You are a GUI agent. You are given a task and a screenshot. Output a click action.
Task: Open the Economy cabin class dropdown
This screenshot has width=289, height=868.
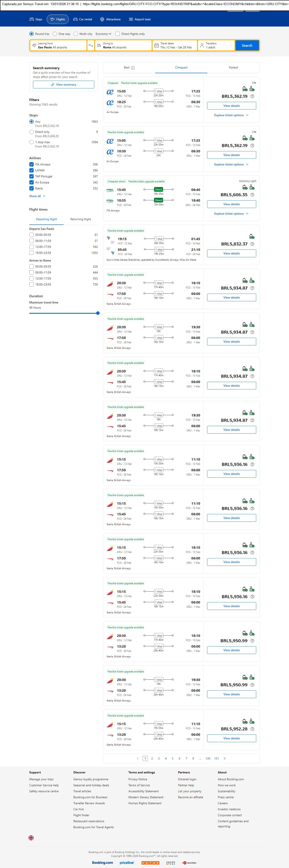(x=103, y=34)
